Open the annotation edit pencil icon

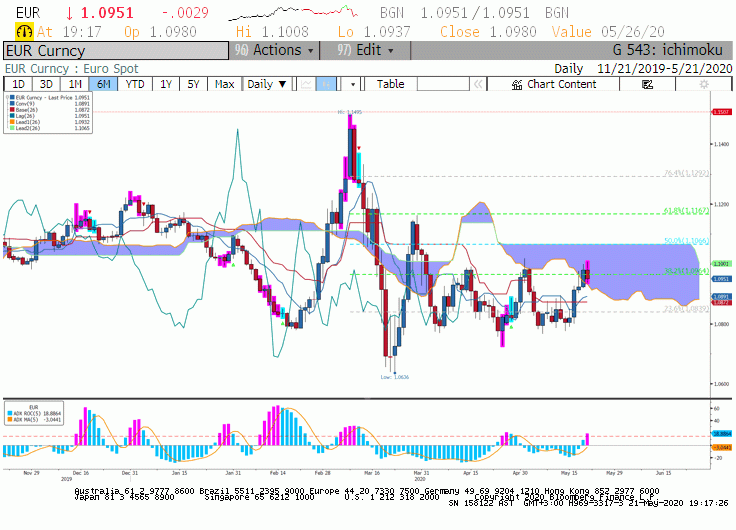point(647,84)
